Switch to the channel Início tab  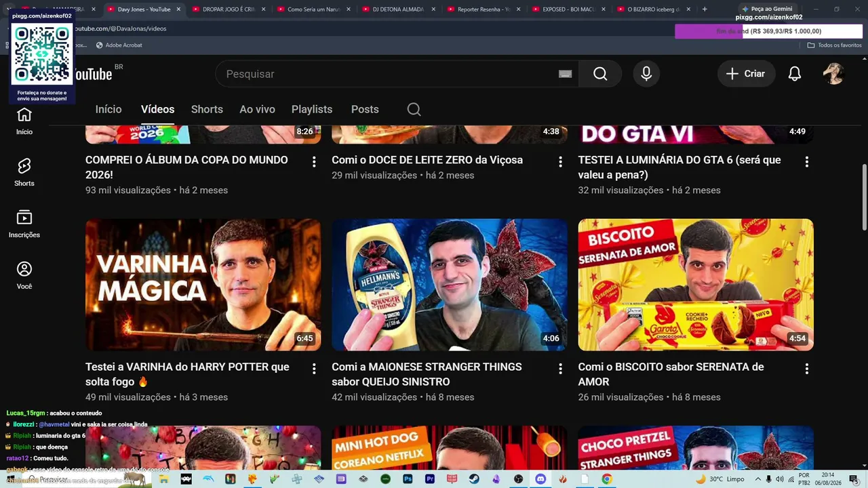[108, 109]
